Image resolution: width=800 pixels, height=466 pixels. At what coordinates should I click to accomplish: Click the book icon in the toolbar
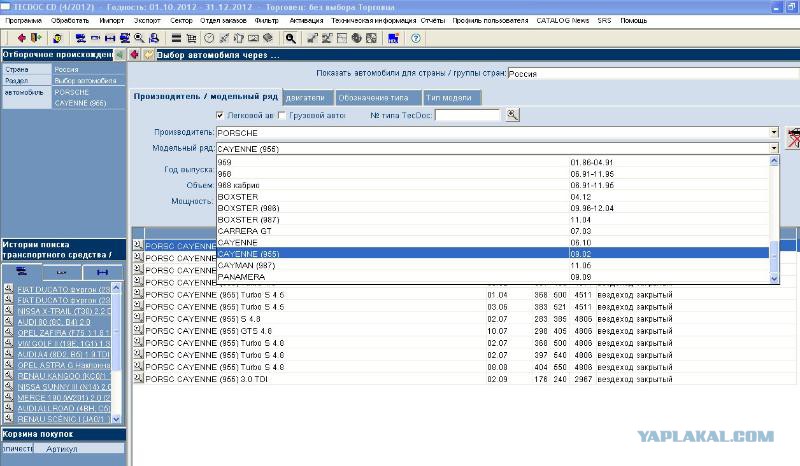[268, 38]
